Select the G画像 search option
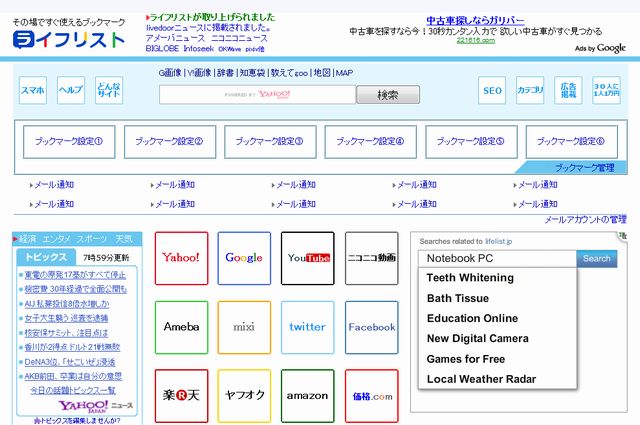Image resolution: width=640 pixels, height=425 pixels. [x=170, y=73]
